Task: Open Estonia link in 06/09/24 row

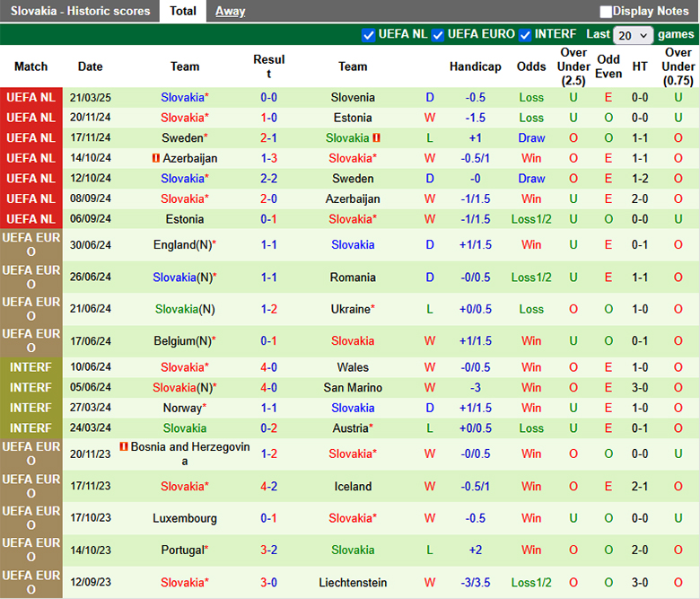Action: click(184, 219)
